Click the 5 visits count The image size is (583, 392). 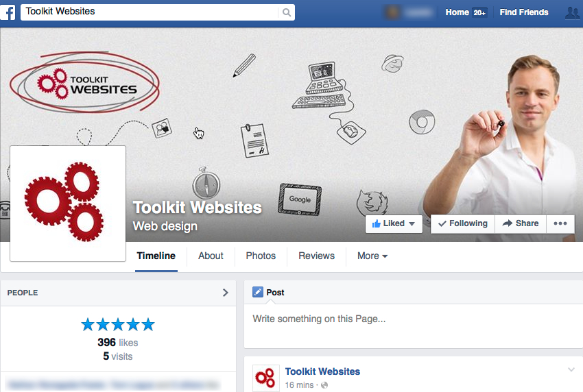(118, 356)
